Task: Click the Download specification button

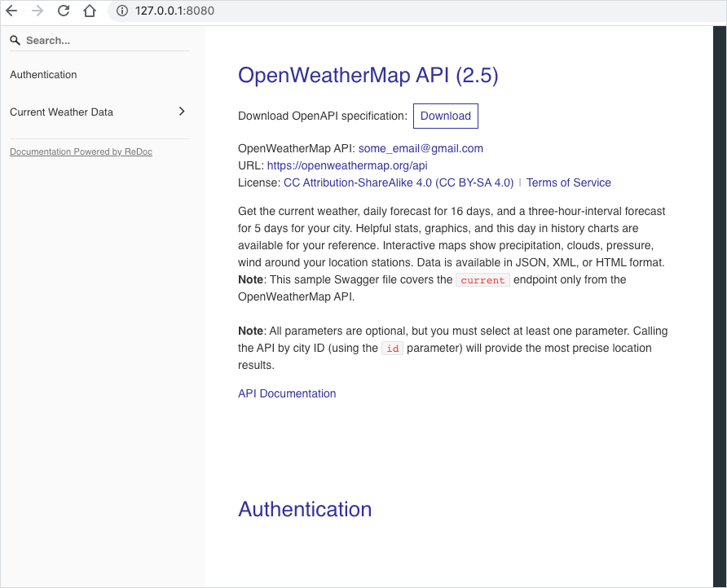Action: tap(445, 116)
